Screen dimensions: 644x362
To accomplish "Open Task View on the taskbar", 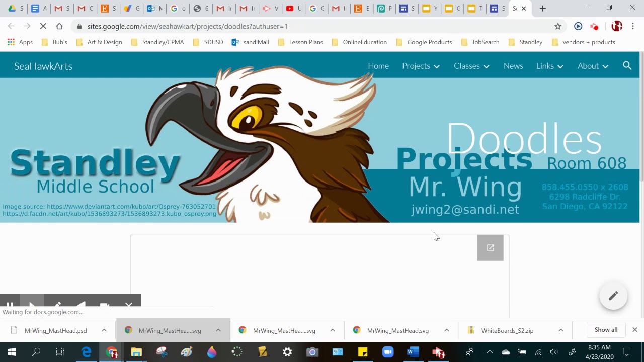I will click(60, 352).
